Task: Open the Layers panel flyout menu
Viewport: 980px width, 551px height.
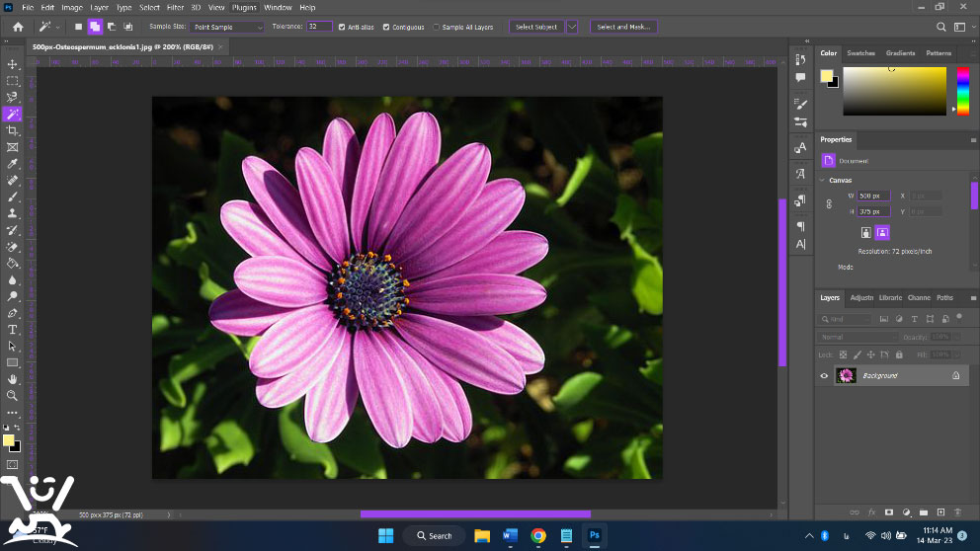Action: click(x=973, y=298)
